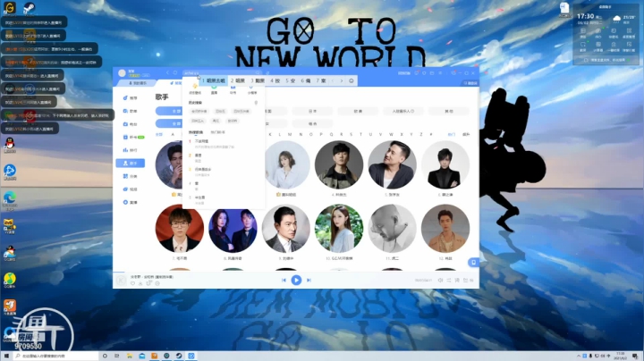
Task: Open the main menu hamburger icon
Action: point(440,73)
